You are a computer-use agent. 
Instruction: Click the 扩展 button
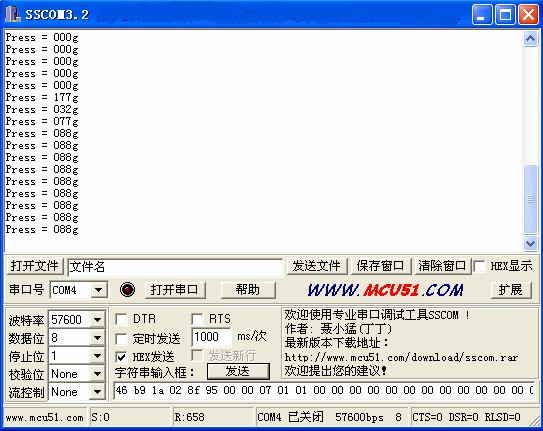511,290
